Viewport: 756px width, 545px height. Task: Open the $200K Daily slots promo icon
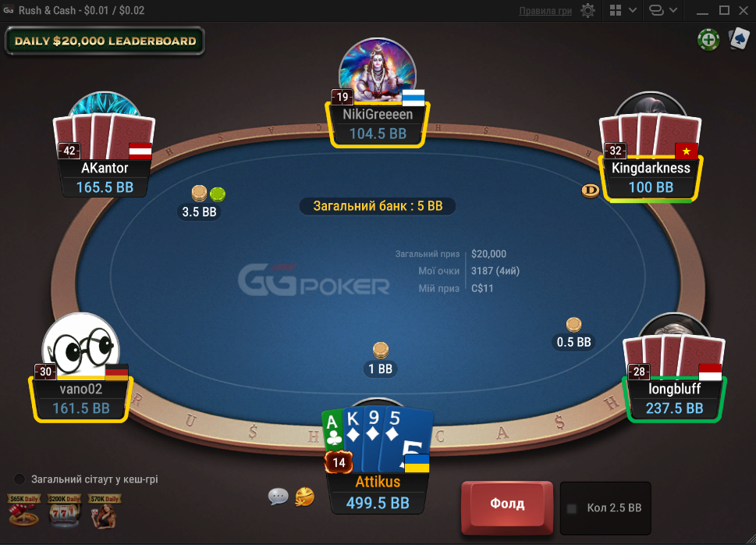coord(64,510)
